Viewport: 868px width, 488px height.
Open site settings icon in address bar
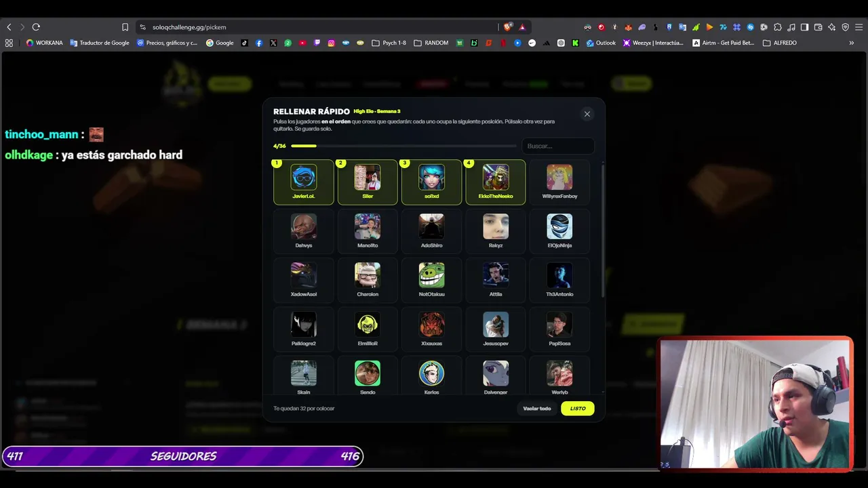(x=142, y=27)
